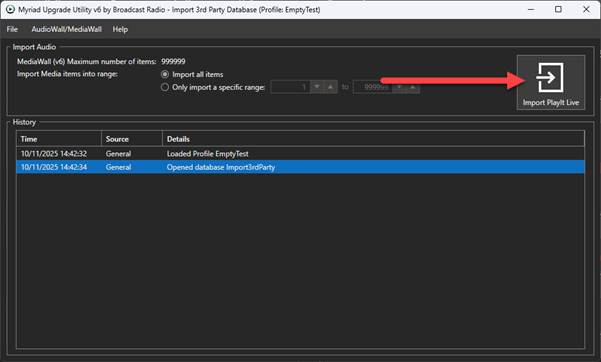Click the Myriad app icon in title bar

[x=10, y=9]
